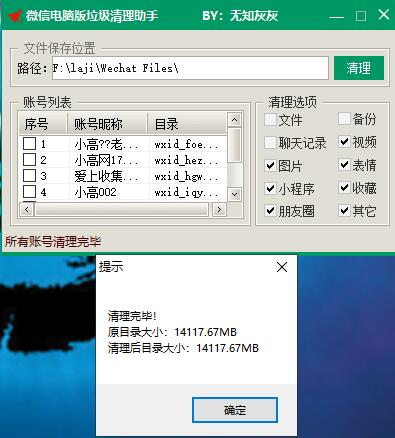
Task: Click directory cell wxid_foe...
Action: pyautogui.click(x=186, y=144)
